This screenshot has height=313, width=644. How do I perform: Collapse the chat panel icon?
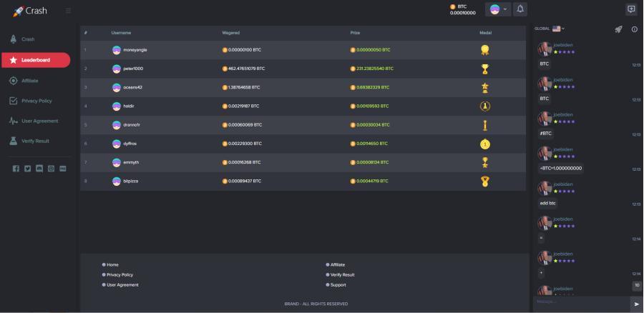click(x=631, y=9)
